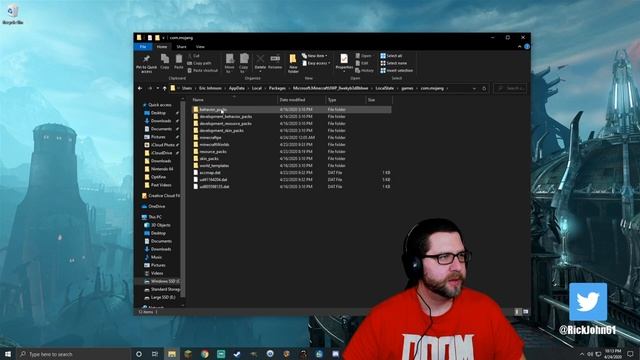Click the Up one level arrow
This screenshot has width=640, height=360.
point(164,88)
